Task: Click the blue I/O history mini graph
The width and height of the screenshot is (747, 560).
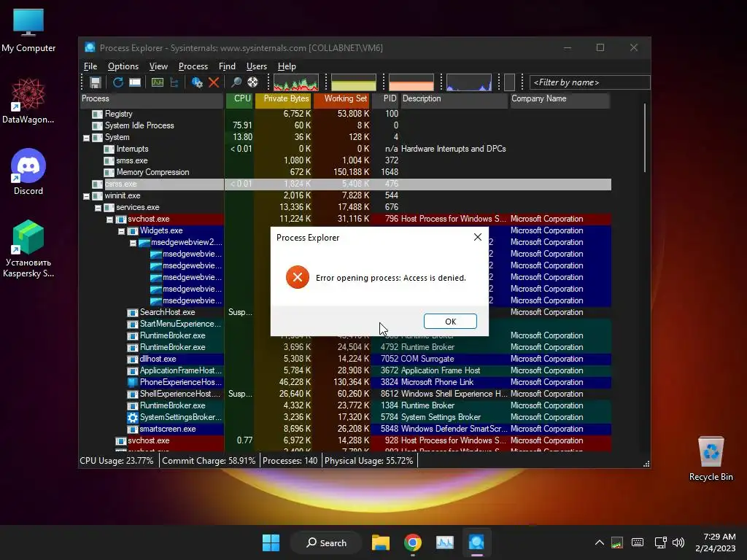Action: click(469, 82)
